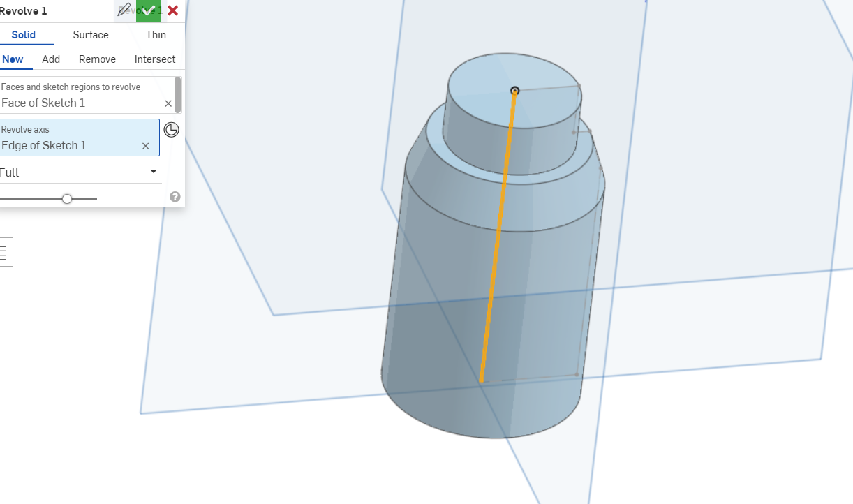Image resolution: width=853 pixels, height=504 pixels.
Task: Select the Remove operation type
Action: (x=97, y=59)
